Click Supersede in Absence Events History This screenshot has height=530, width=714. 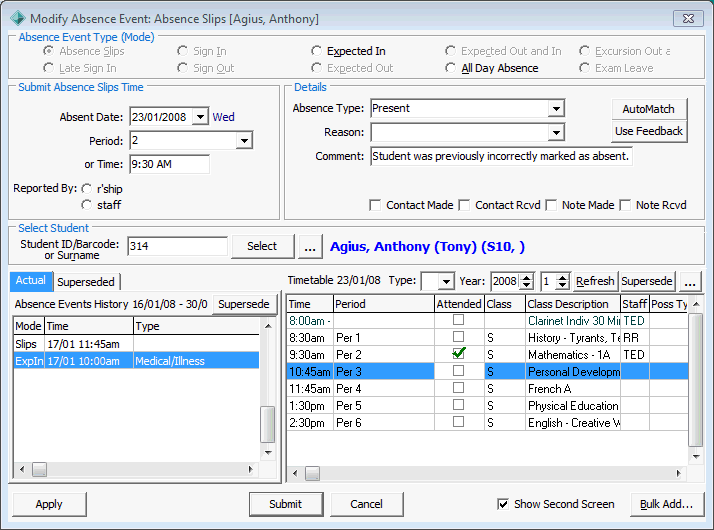click(x=244, y=304)
